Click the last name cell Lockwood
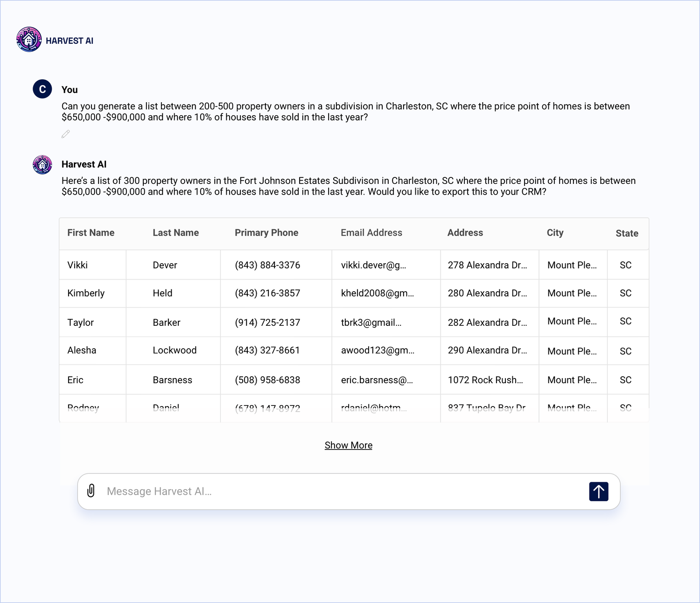 pos(175,350)
